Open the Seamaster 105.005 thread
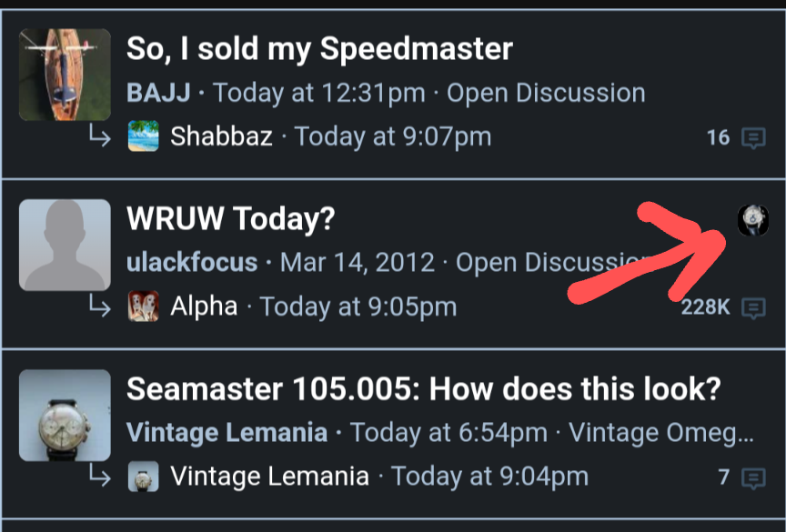The width and height of the screenshot is (786, 532). point(423,389)
